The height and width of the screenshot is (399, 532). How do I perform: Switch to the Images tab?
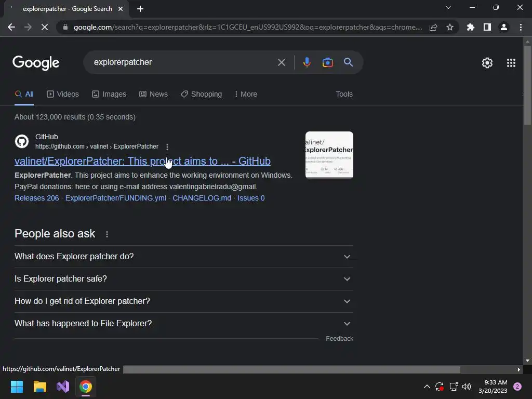click(x=109, y=95)
